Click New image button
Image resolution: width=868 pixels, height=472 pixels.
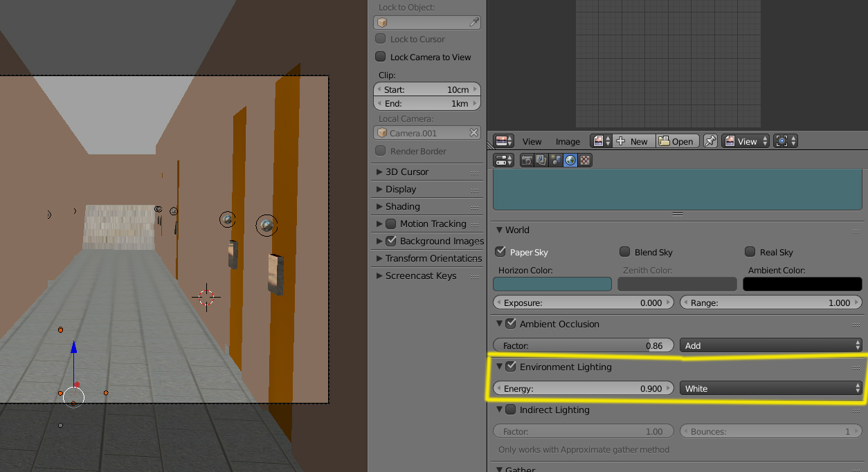point(633,141)
